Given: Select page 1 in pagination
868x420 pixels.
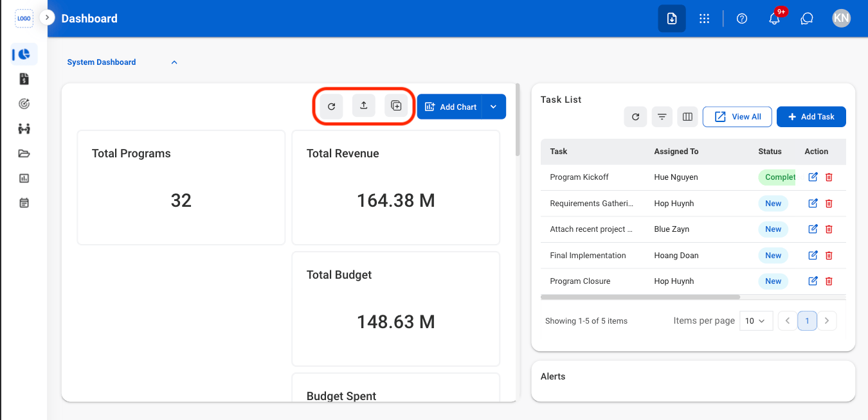Looking at the screenshot, I should 808,320.
